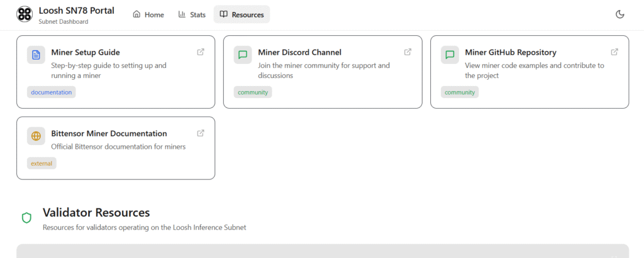Click the Miner Setup Guide document icon

click(x=36, y=55)
